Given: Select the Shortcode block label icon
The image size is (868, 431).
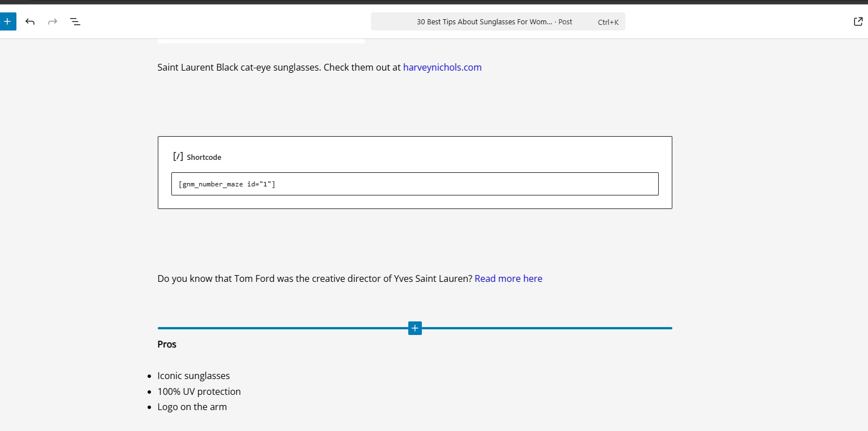Looking at the screenshot, I should coord(178,156).
